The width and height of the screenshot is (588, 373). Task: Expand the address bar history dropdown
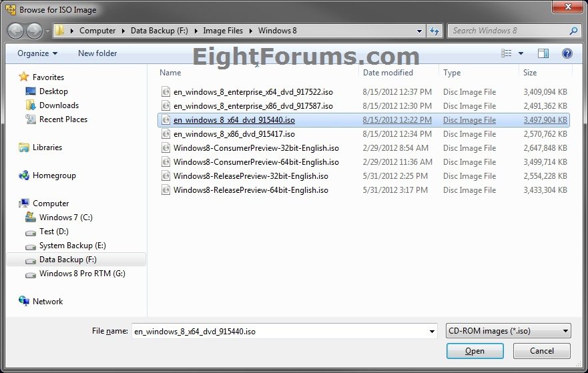(419, 31)
